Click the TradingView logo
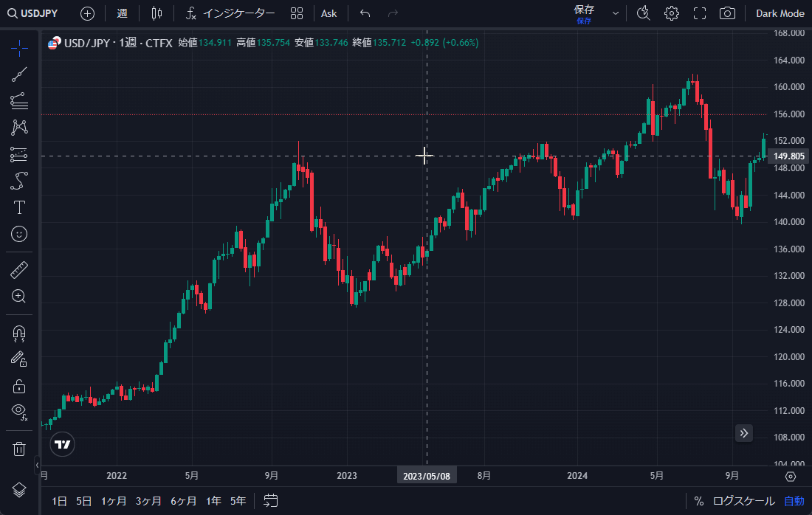The height and width of the screenshot is (515, 812). [x=62, y=444]
